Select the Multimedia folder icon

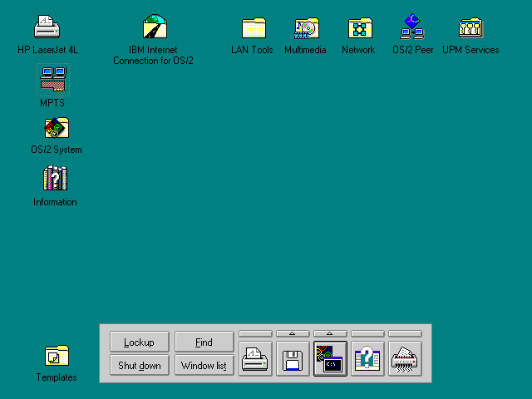[x=307, y=27]
